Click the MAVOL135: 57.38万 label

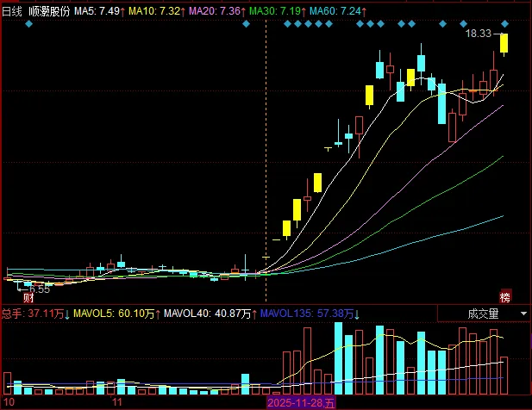pos(310,314)
